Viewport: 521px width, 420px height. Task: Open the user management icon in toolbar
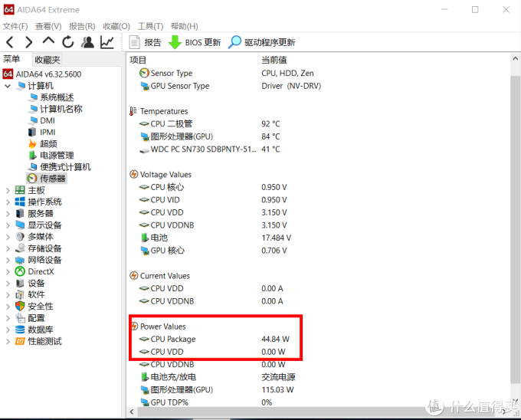pyautogui.click(x=88, y=42)
